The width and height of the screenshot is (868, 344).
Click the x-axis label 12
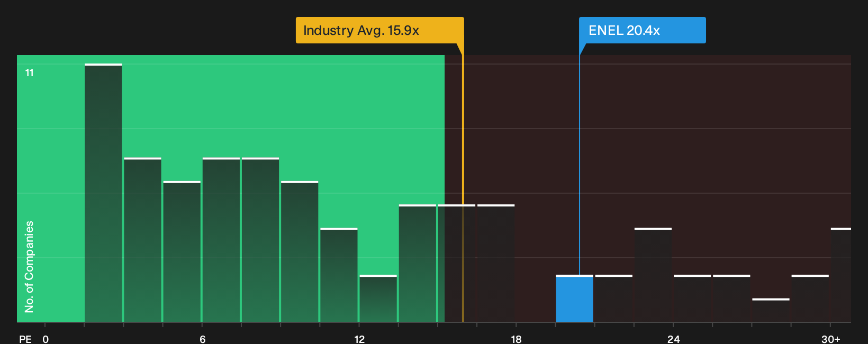359,339
